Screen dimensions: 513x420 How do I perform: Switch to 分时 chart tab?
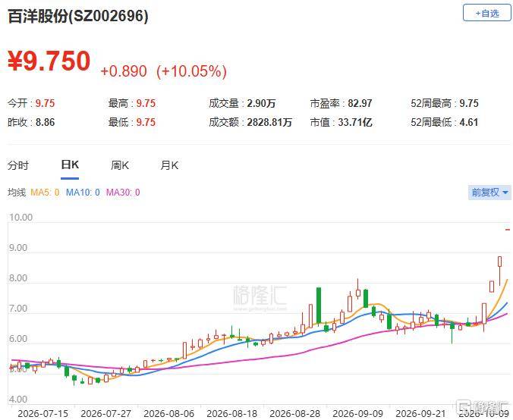(x=18, y=165)
